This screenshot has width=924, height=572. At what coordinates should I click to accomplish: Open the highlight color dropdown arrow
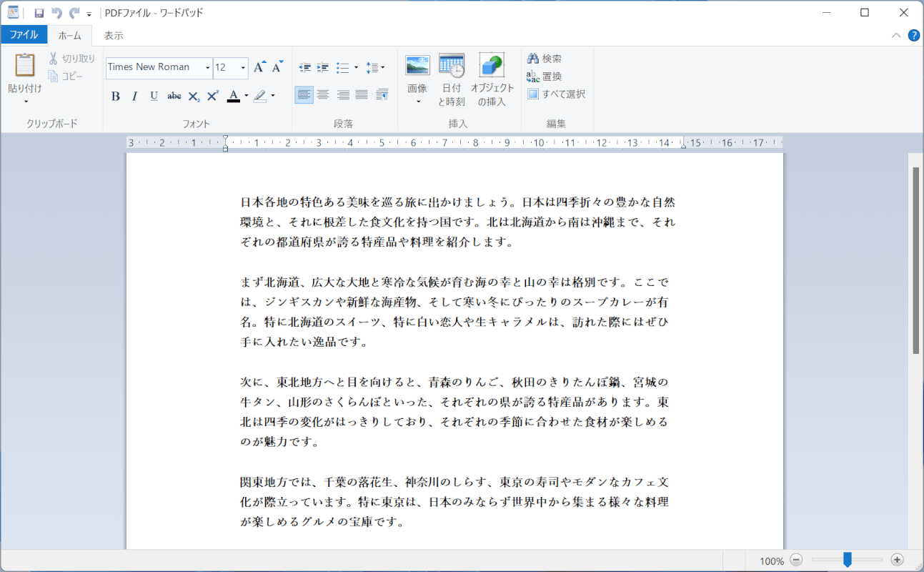(x=273, y=96)
